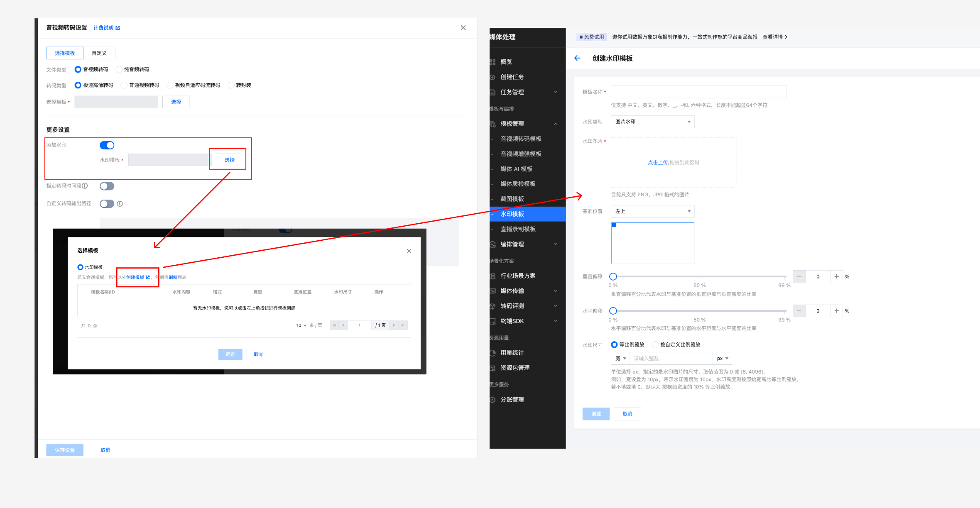980x508 pixels.
Task: Click the 模板名称 text input field
Action: (x=698, y=92)
